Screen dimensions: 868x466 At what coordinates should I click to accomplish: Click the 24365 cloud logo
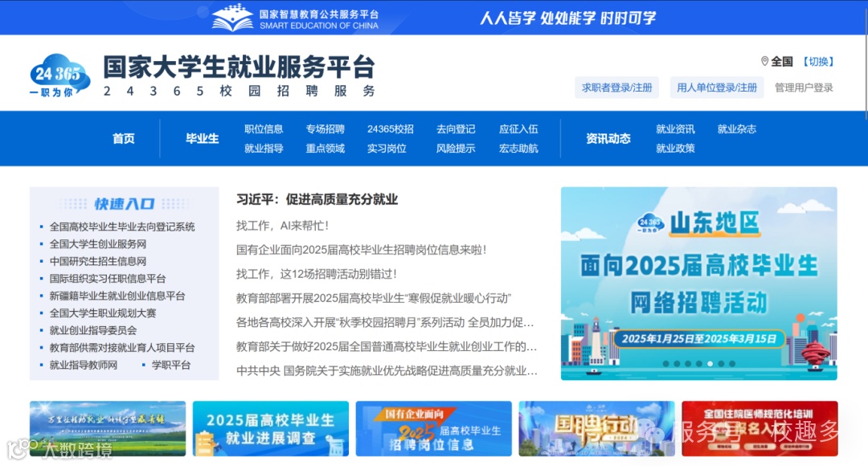pos(59,76)
